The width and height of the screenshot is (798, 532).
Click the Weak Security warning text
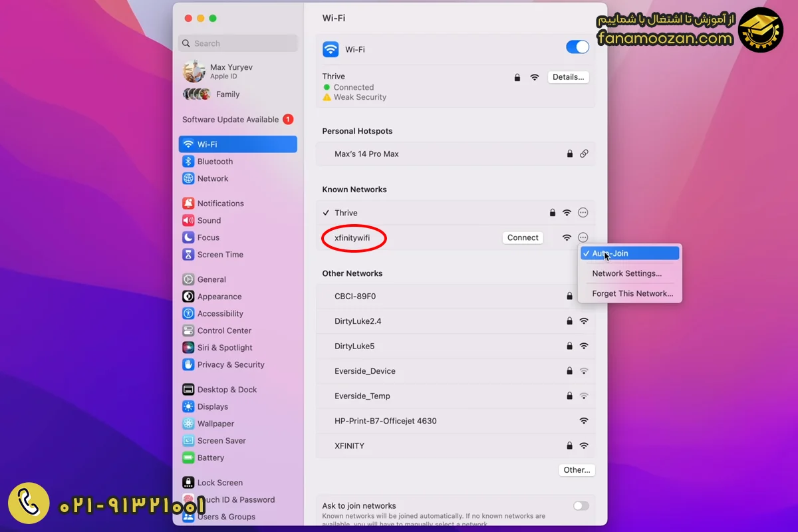tap(360, 97)
